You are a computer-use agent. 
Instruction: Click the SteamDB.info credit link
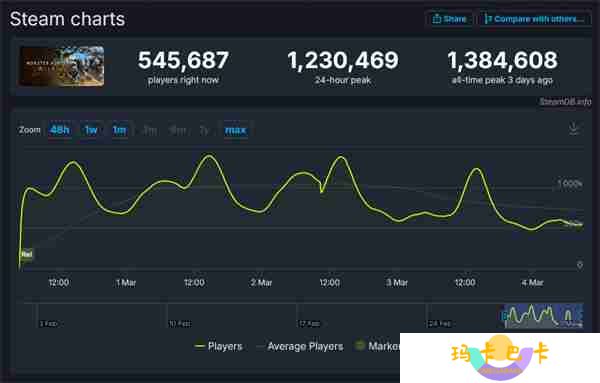coord(565,102)
